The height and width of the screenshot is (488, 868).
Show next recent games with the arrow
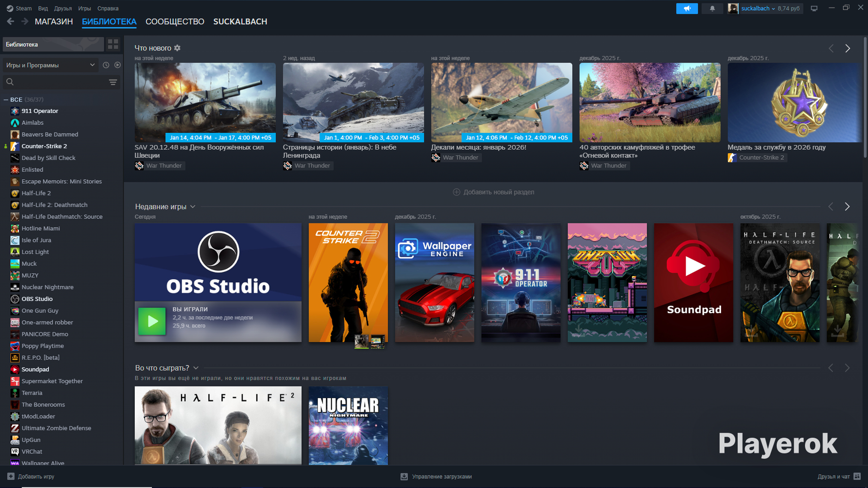pos(847,206)
